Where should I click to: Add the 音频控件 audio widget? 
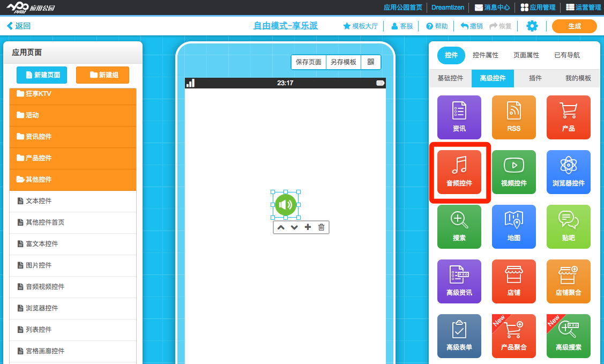click(459, 172)
